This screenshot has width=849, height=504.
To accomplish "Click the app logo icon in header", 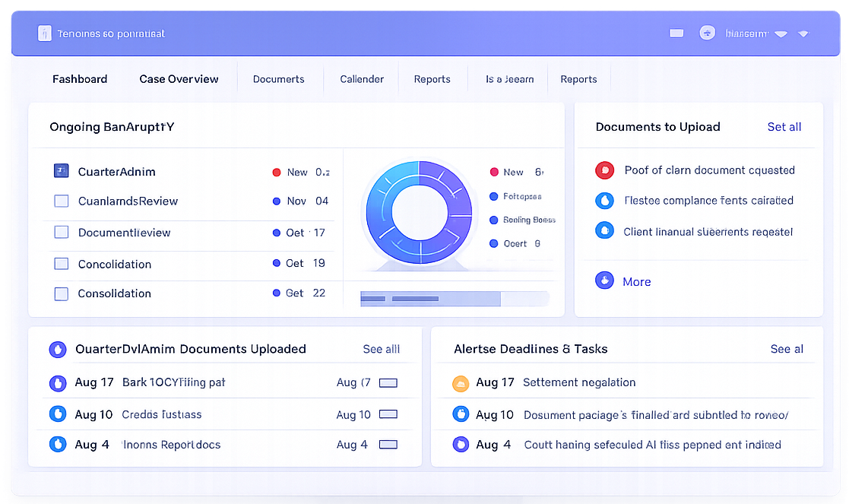I will pos(44,33).
